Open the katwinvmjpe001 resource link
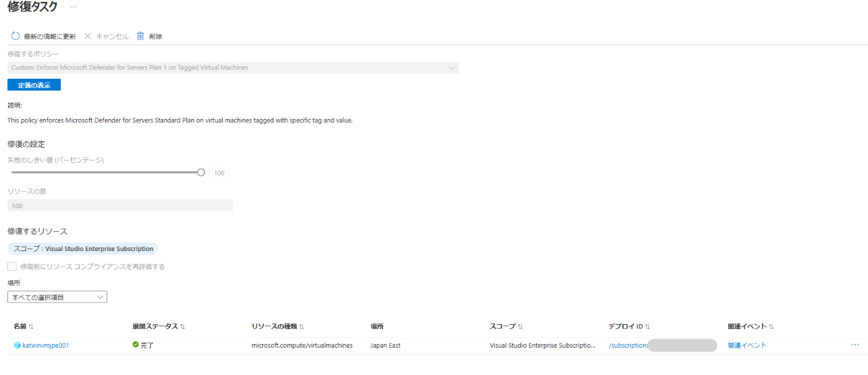 (45, 345)
